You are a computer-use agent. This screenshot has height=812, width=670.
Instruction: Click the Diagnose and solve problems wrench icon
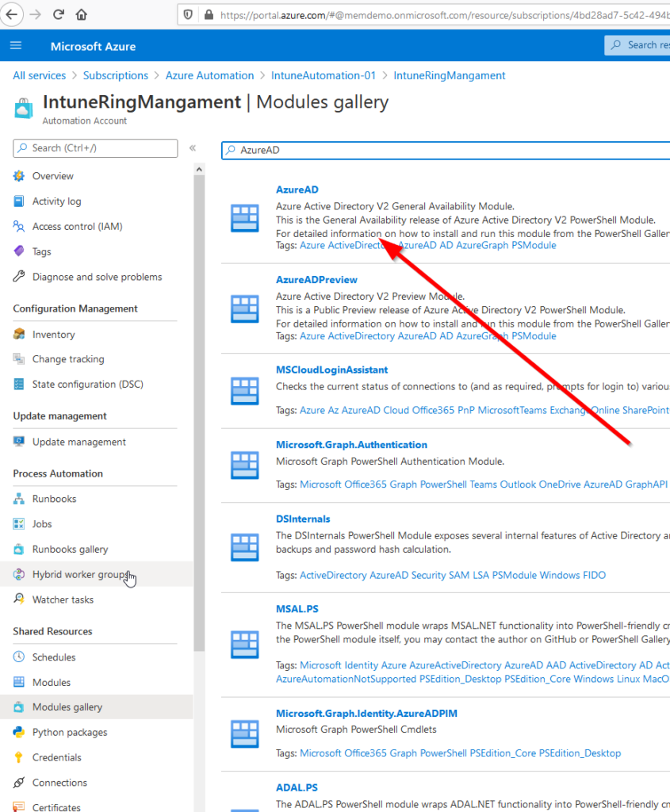[19, 277]
